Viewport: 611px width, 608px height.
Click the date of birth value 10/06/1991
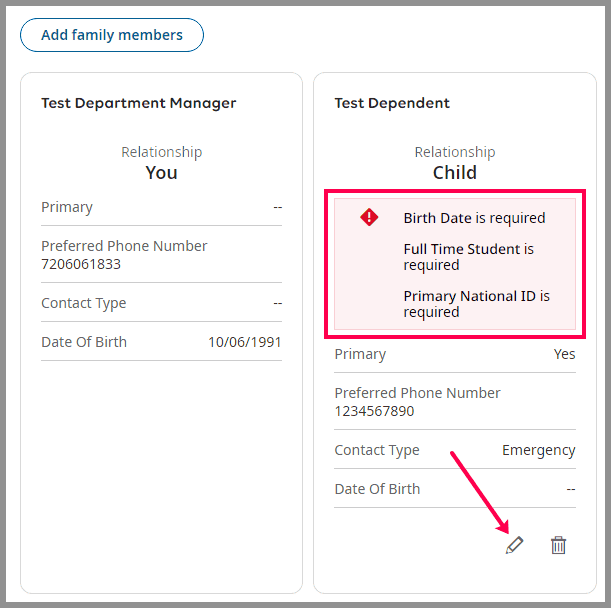point(244,342)
